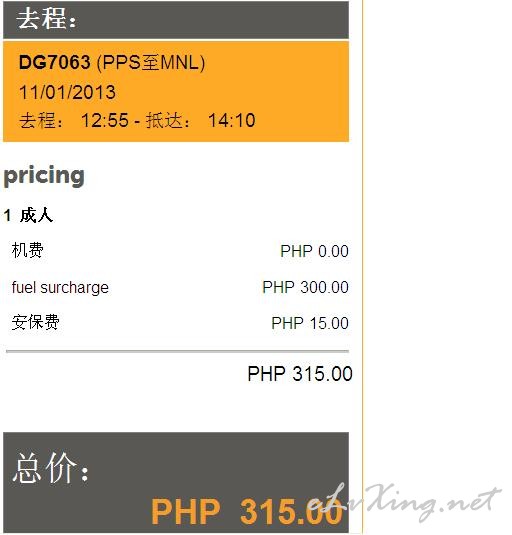Click the 安保费 security fee label
This screenshot has height=535, width=512.
tap(35, 322)
